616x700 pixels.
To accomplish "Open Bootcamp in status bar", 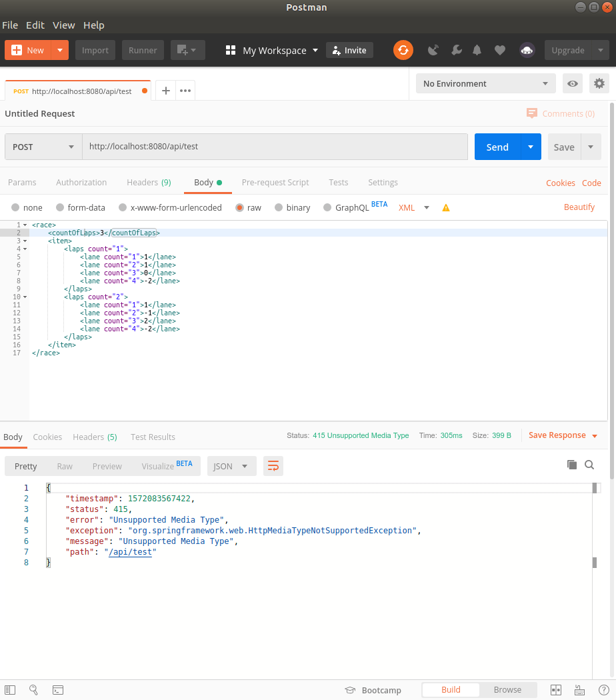I will [x=373, y=690].
